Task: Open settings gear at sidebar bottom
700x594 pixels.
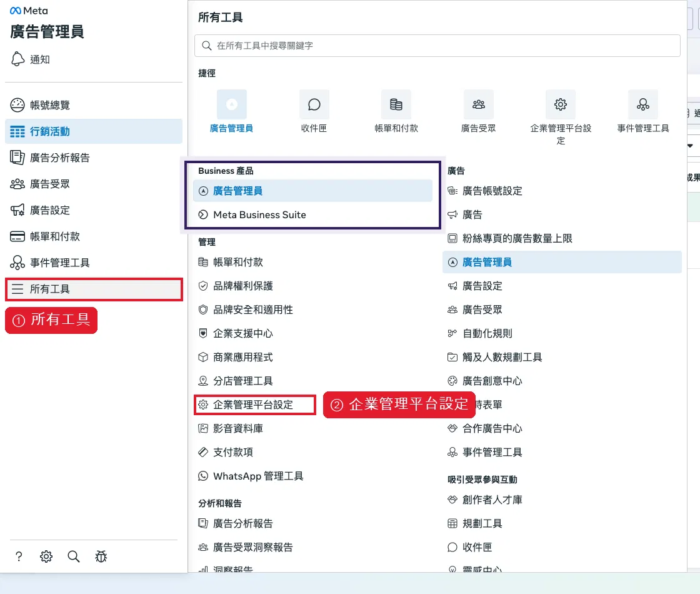Action: (x=46, y=556)
